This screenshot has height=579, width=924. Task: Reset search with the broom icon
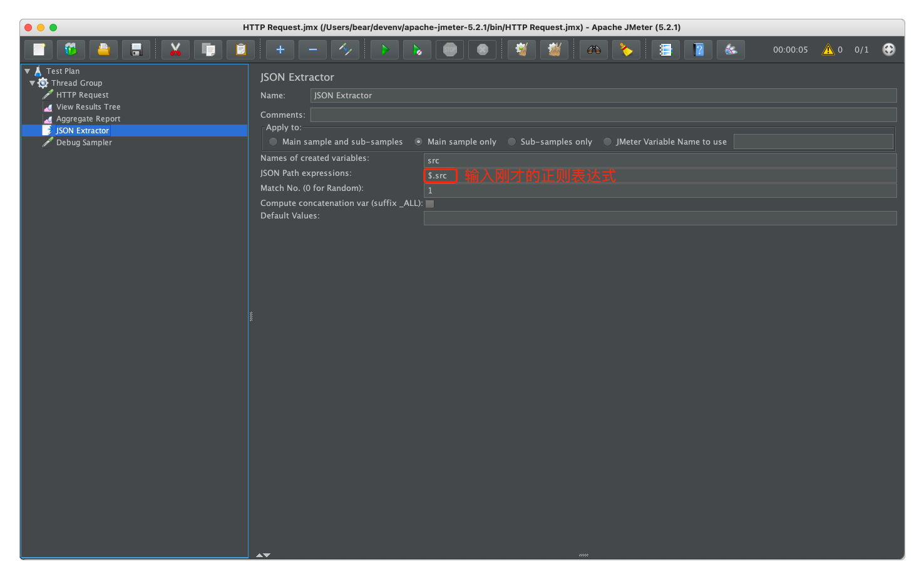point(627,49)
